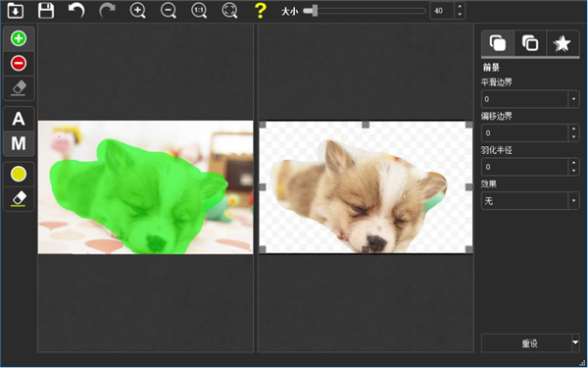
Task: Click the cut-out puppy result preview
Action: pyautogui.click(x=366, y=187)
